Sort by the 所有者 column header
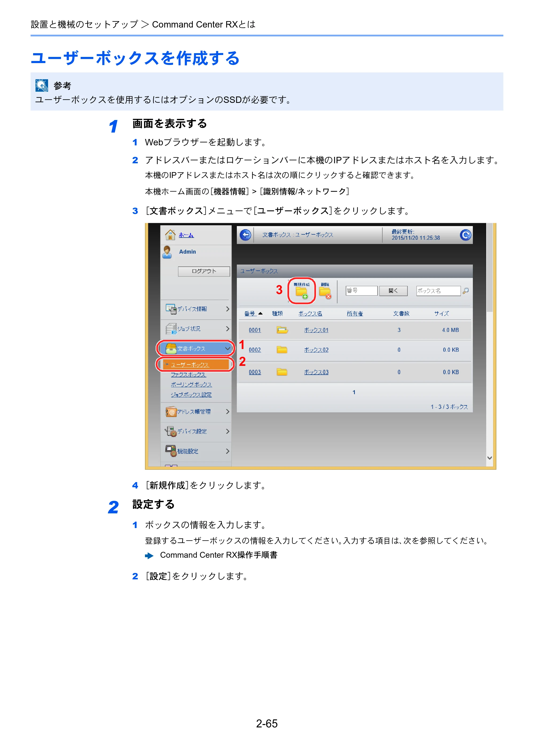This screenshot has height=756, width=534. pos(355,313)
